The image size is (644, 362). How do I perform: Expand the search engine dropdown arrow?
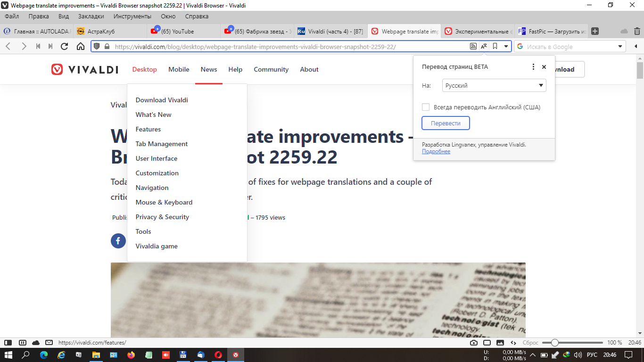coord(620,46)
